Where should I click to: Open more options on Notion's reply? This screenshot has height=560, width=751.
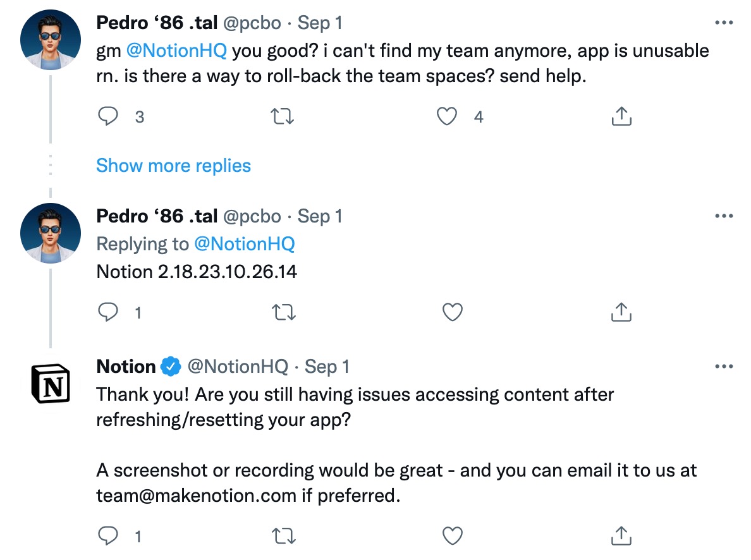pyautogui.click(x=723, y=367)
